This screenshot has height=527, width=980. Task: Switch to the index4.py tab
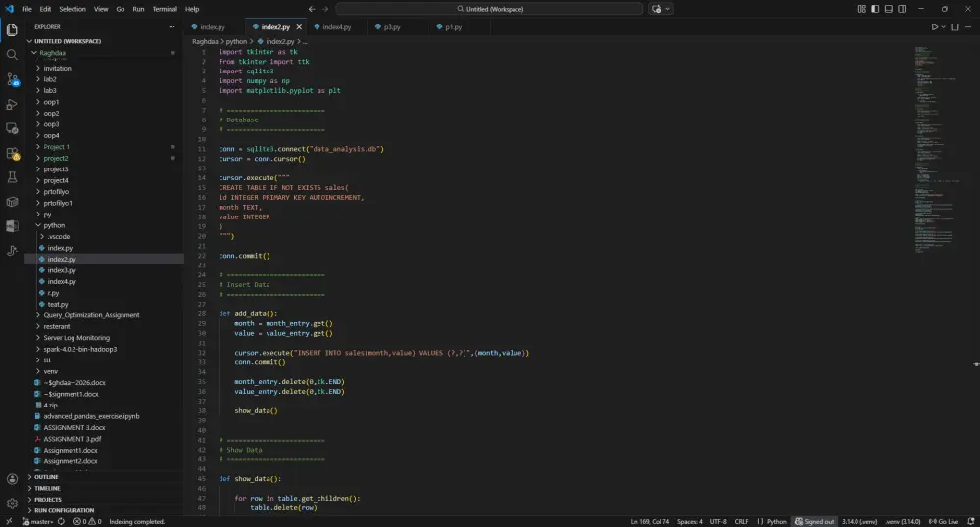(x=335, y=27)
